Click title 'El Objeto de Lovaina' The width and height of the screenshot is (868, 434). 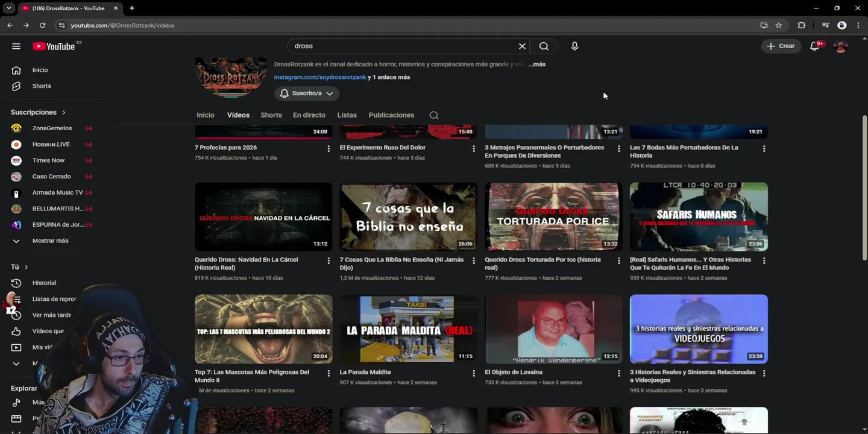pyautogui.click(x=514, y=373)
